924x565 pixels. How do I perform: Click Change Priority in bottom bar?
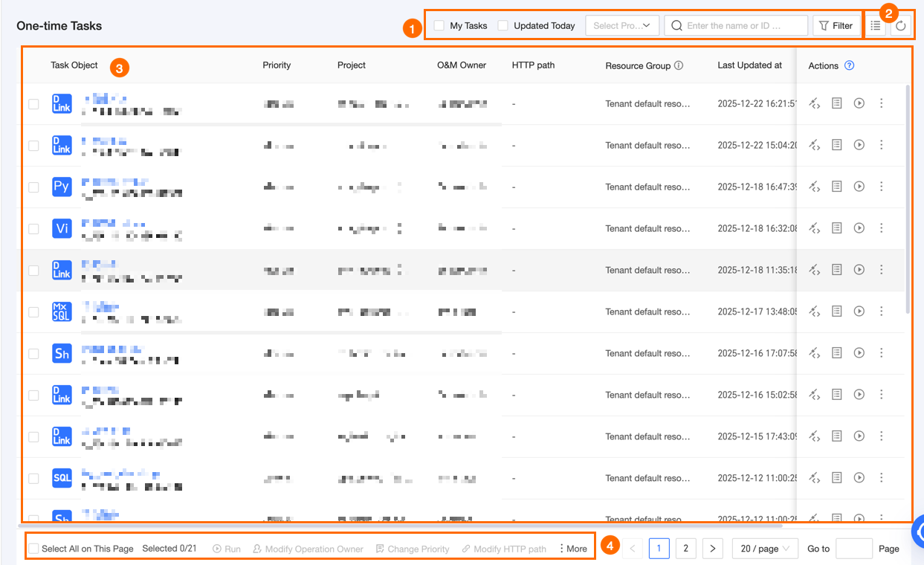413,549
